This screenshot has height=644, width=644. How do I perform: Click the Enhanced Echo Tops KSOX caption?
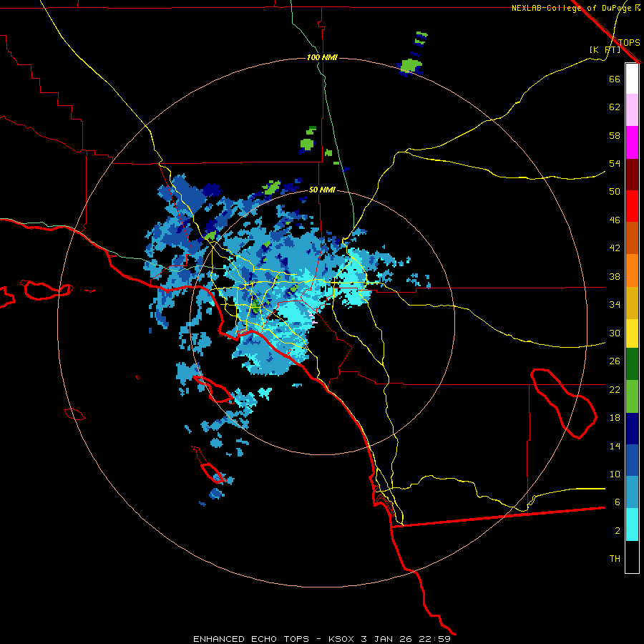[x=322, y=639]
